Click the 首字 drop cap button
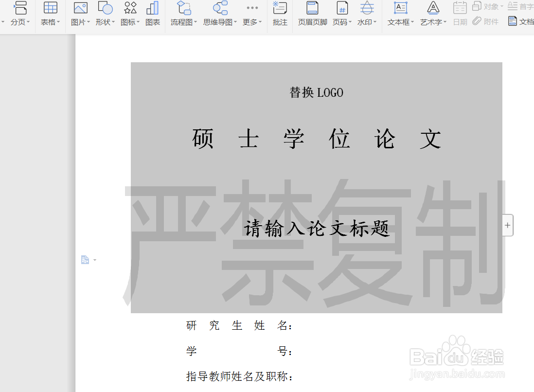Screen dimensions: 534x392 520,6
